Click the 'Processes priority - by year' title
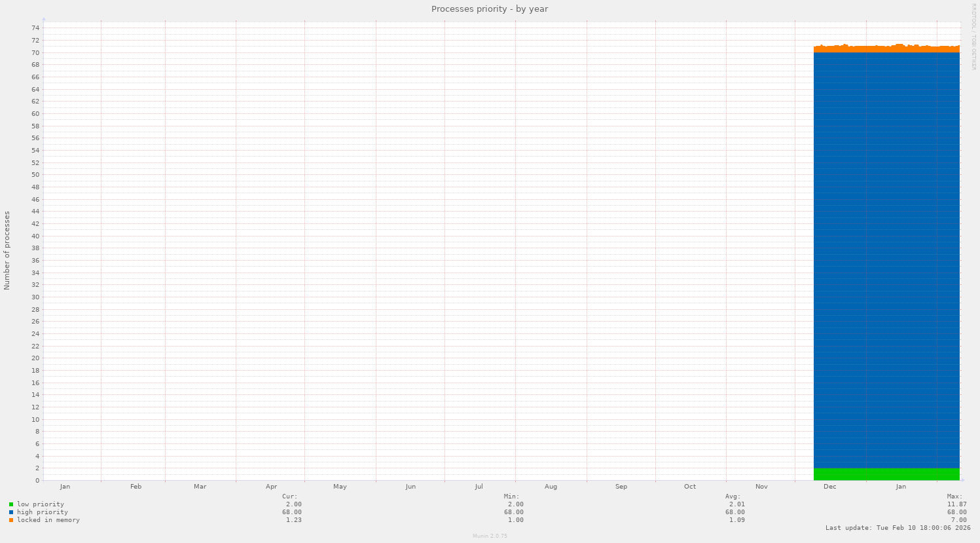The image size is (980, 543). pyautogui.click(x=489, y=9)
